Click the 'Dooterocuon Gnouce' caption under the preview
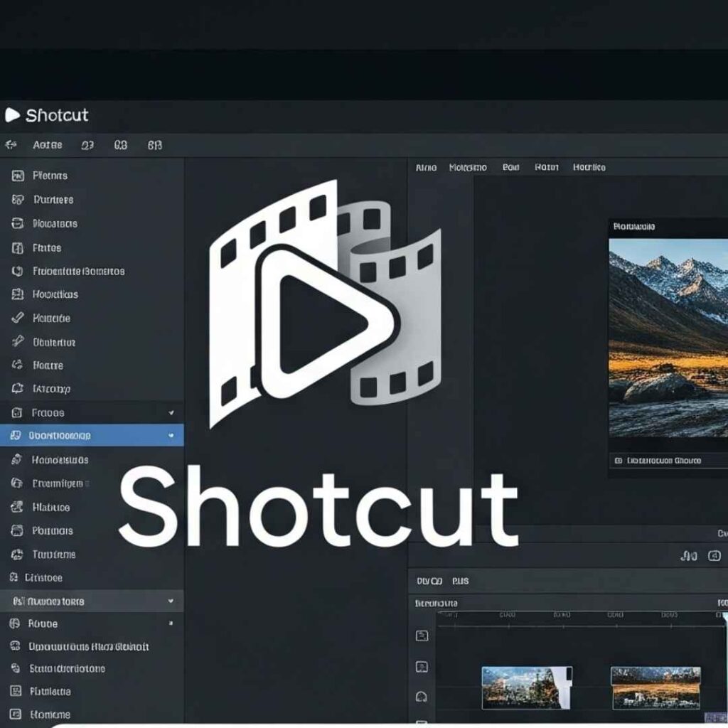Image resolution: width=728 pixels, height=728 pixels. pos(663,461)
